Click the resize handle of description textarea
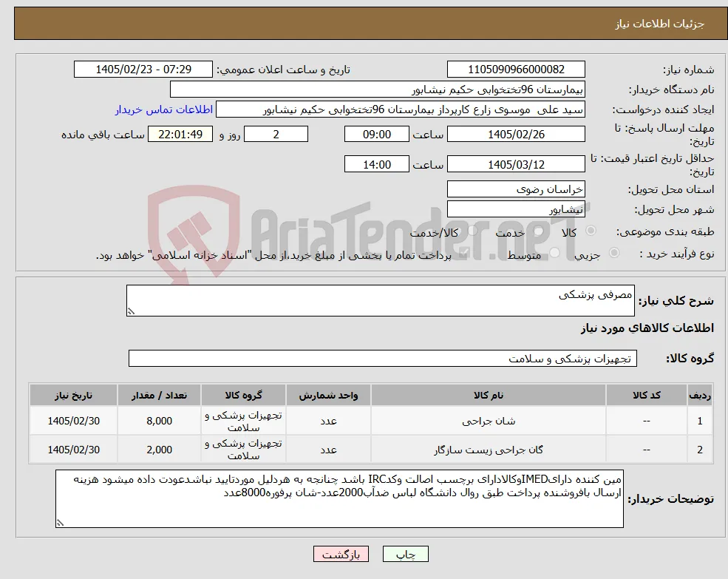The height and width of the screenshot is (579, 728). [131, 311]
